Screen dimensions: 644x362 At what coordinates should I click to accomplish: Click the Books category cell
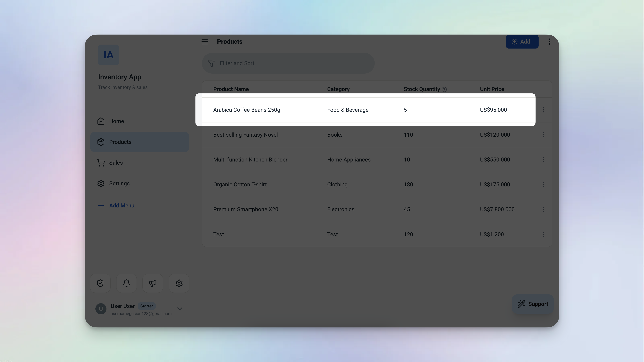tap(335, 135)
